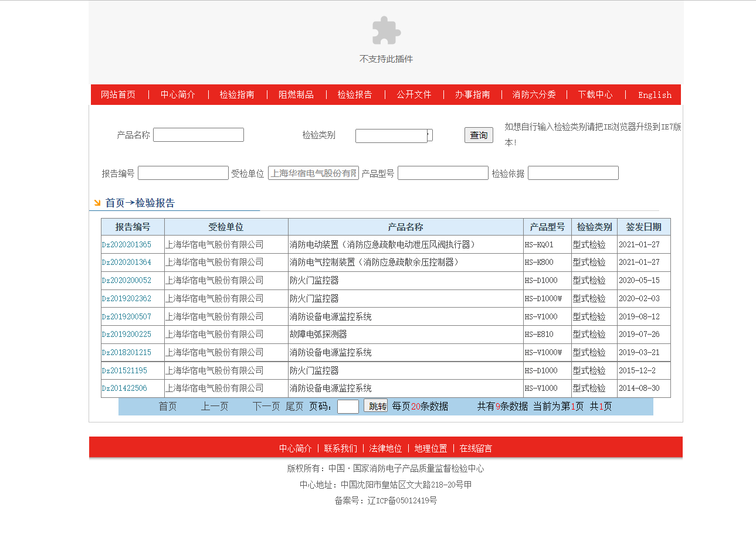Go to 检验指南 in navigation bar
The height and width of the screenshot is (535, 756).
237,95
